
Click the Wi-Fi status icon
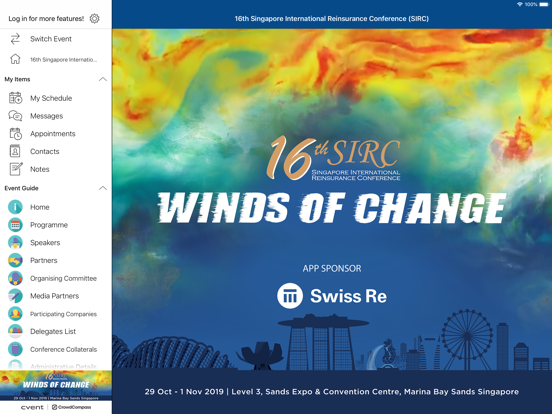pyautogui.click(x=520, y=5)
